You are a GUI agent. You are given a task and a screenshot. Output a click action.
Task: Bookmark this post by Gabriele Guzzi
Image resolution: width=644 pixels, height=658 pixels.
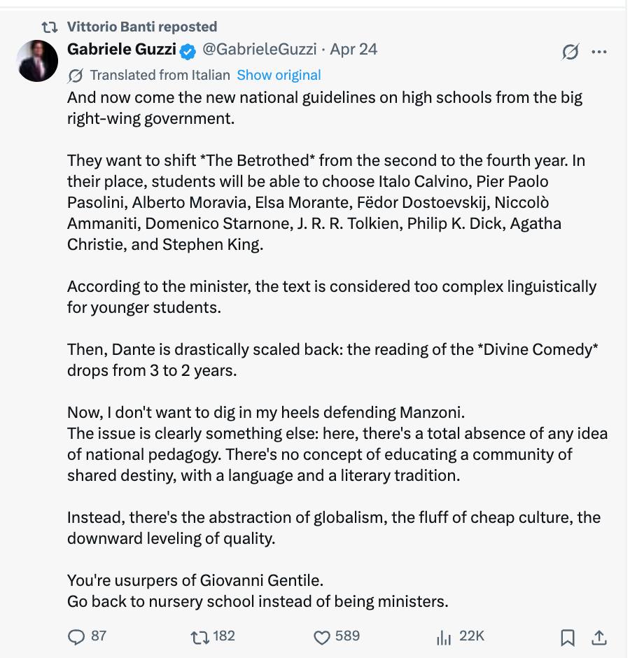(x=567, y=638)
